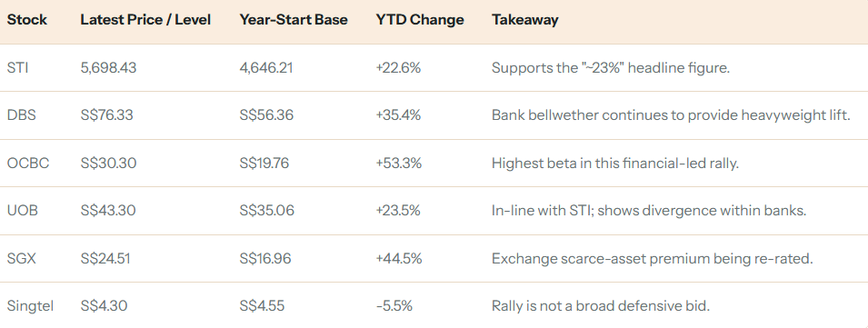Click the OCBC stock name cell
Viewport: 868px width, 328px height.
click(x=27, y=164)
